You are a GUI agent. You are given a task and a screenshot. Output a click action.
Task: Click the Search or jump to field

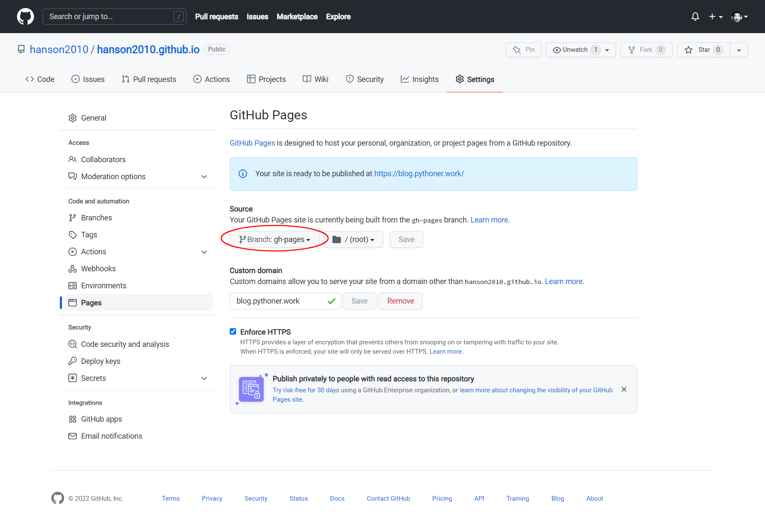click(x=115, y=17)
